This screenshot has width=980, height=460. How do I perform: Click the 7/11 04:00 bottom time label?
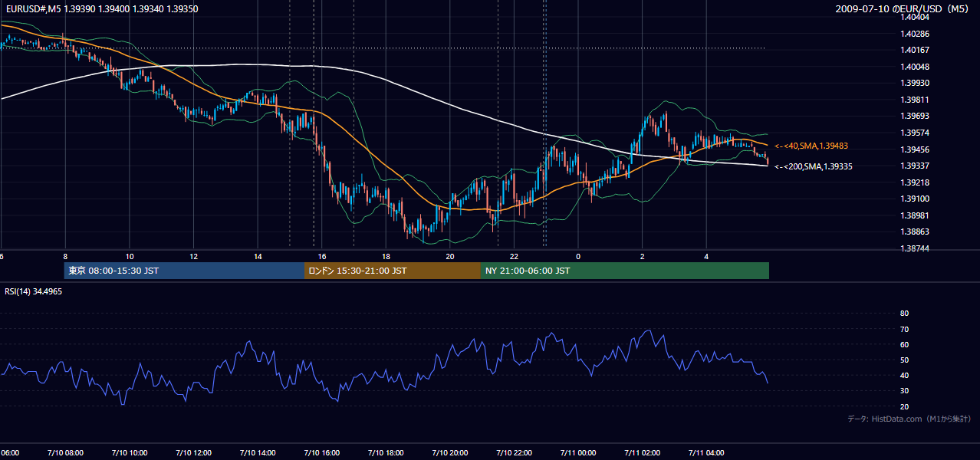pos(706,452)
